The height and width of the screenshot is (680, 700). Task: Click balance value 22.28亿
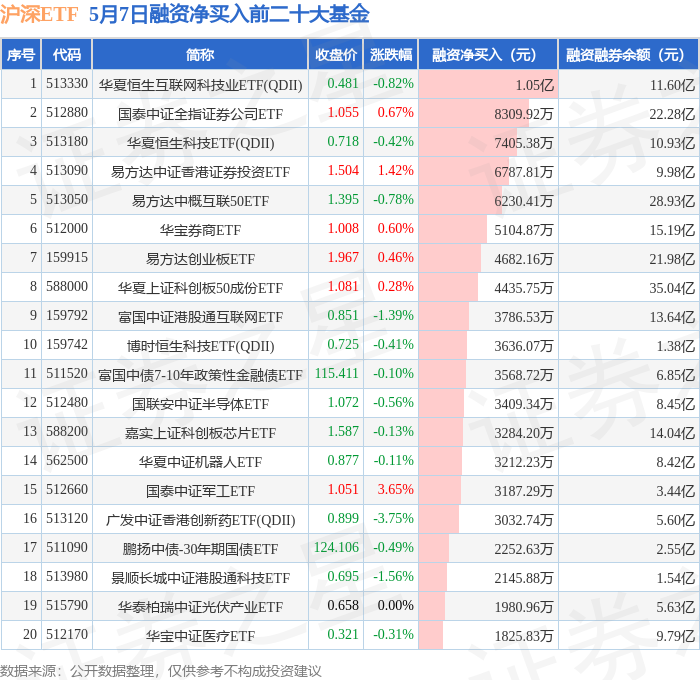[x=672, y=114]
